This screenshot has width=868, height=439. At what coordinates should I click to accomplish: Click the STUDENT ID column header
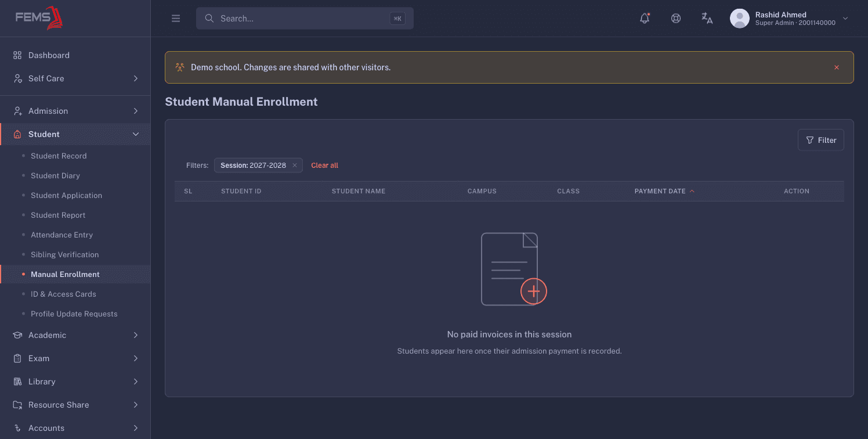click(241, 191)
